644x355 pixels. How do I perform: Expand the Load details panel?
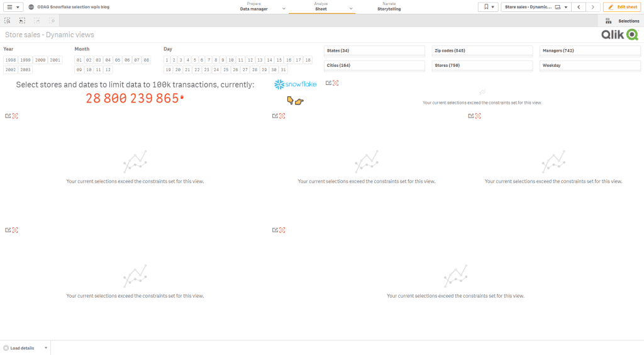coord(25,348)
